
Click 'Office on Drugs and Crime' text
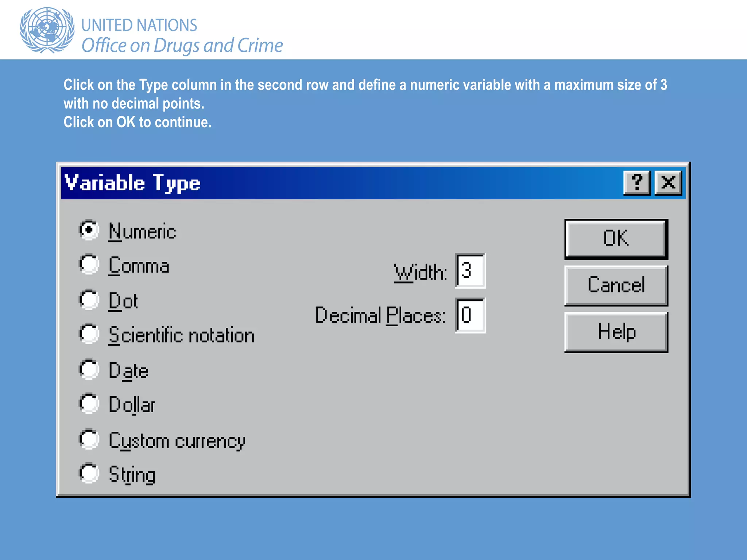(182, 46)
